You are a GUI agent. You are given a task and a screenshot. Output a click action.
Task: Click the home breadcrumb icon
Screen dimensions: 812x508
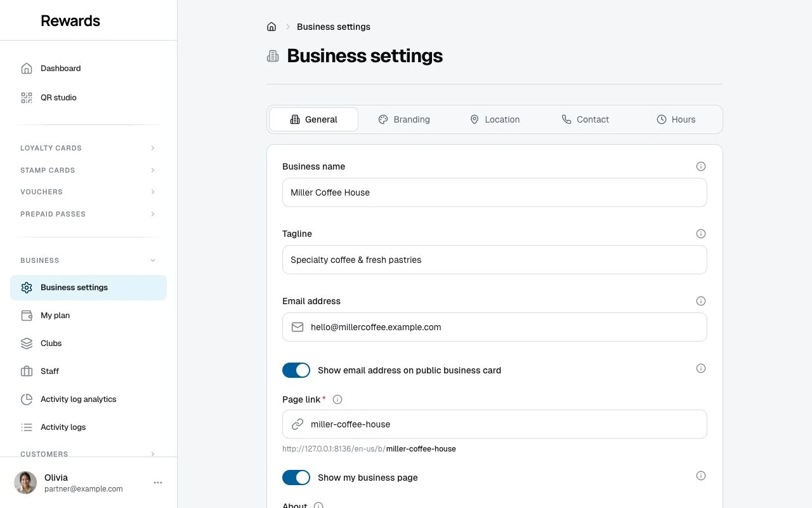pyautogui.click(x=272, y=27)
